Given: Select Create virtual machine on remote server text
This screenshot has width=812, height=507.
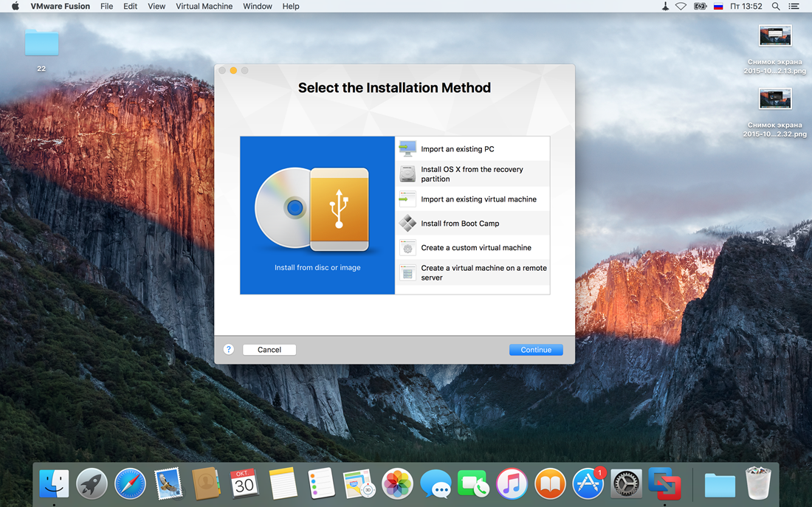Looking at the screenshot, I should point(484,272).
